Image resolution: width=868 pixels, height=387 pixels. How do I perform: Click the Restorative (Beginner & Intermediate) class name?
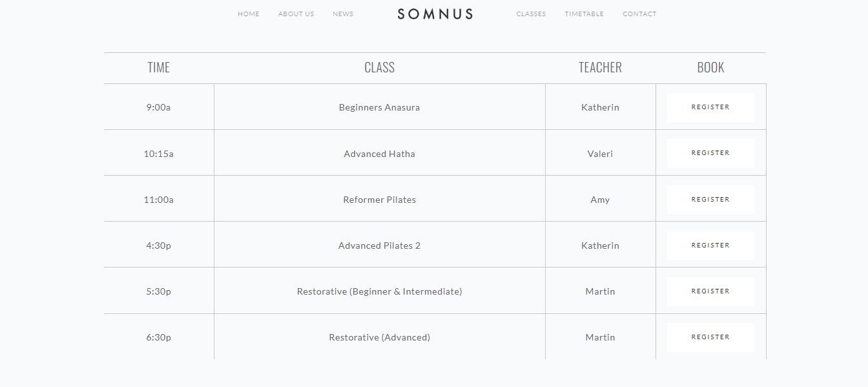tap(379, 291)
